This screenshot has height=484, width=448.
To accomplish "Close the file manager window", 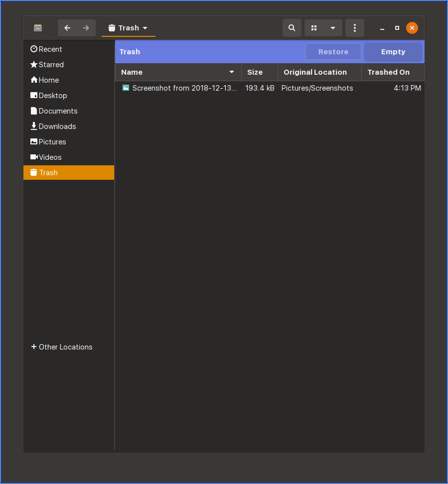I will point(412,28).
